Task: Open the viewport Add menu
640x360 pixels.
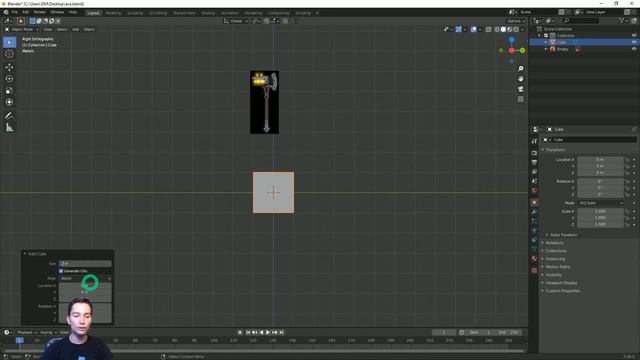Action: (76, 29)
